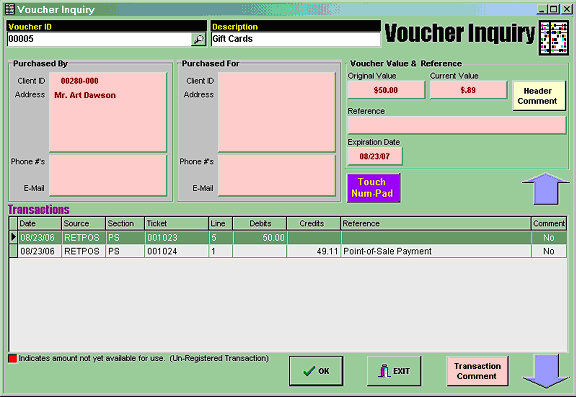Image resolution: width=576 pixels, height=397 pixels.
Task: Sort by the Date column header
Action: coord(39,224)
